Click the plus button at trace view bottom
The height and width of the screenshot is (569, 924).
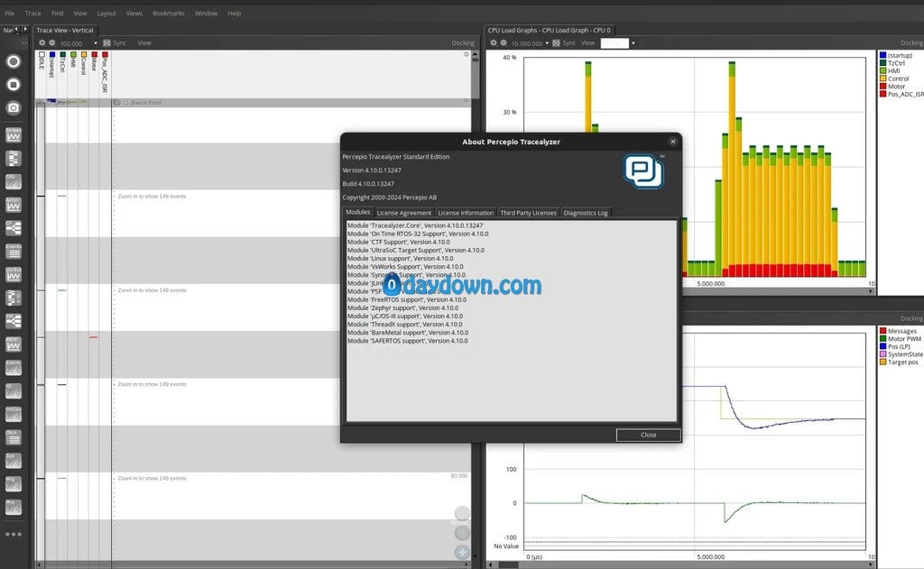tap(462, 552)
